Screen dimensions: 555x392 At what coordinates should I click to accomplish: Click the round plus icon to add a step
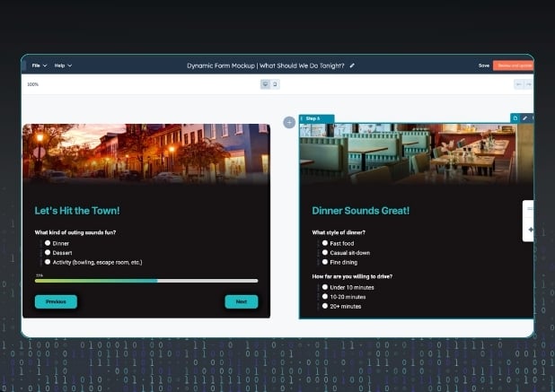pos(289,123)
